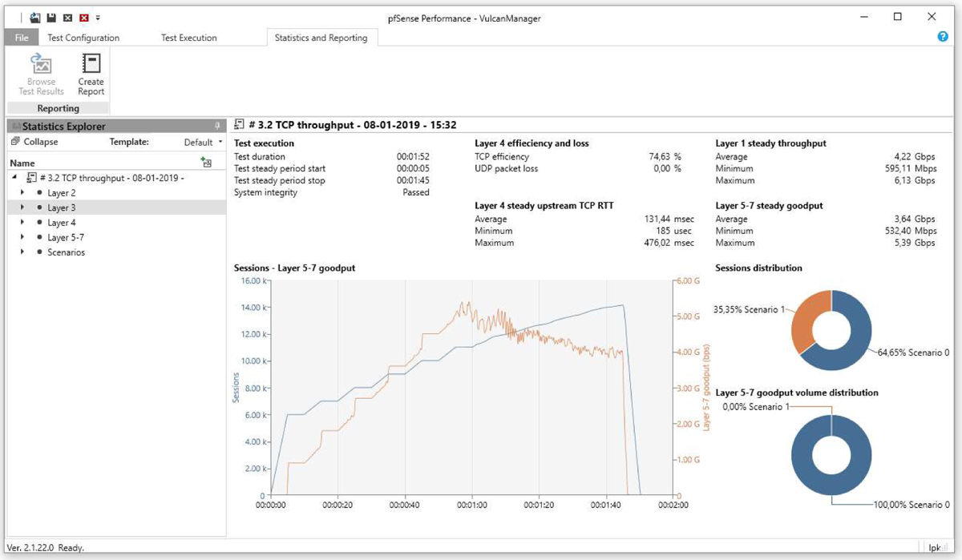The image size is (962, 560).
Task: Click the Collapse icon in Statistics Explorer
Action: (15, 142)
